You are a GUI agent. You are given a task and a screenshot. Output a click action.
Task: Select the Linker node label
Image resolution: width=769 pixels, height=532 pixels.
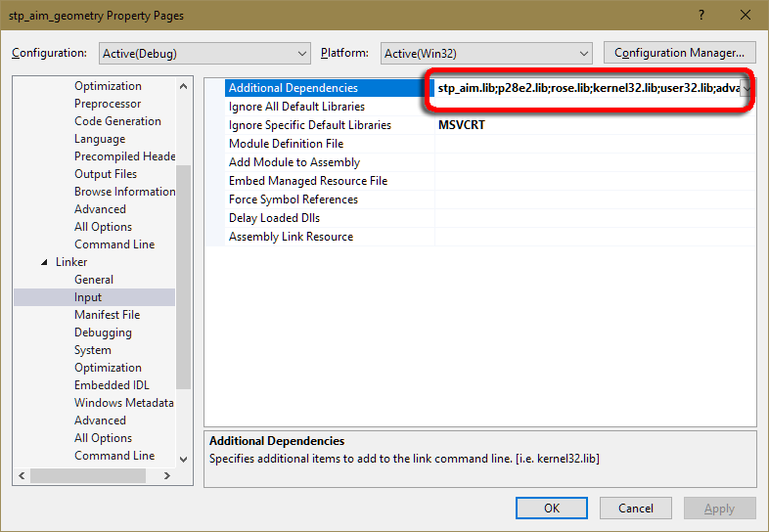(71, 262)
